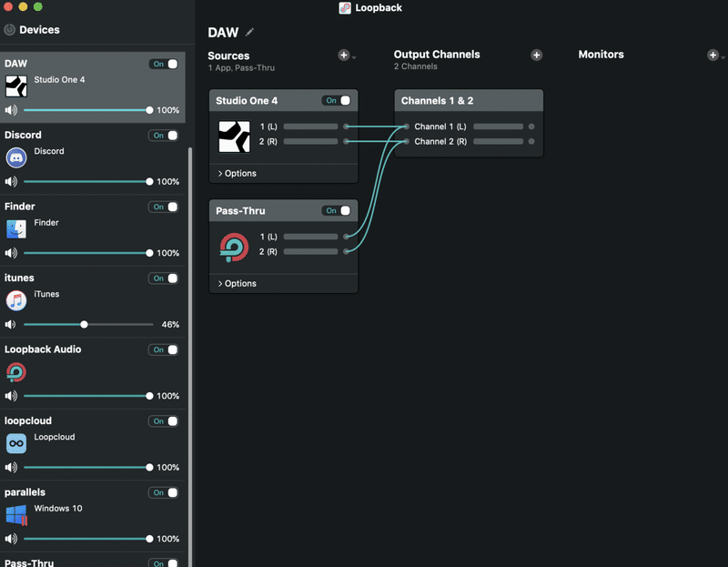Toggle the parallels device switch
This screenshot has width=728, height=567.
pyautogui.click(x=164, y=492)
